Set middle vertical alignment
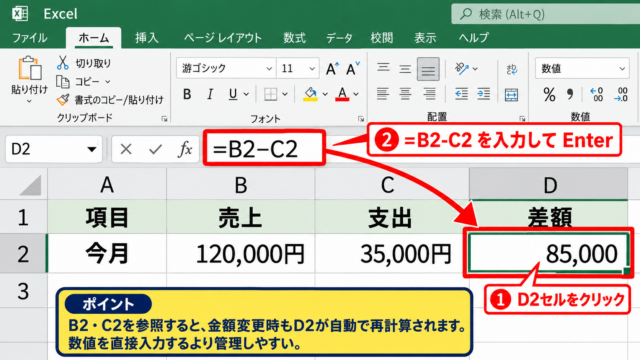Viewport: 640px width, 360px height. click(x=405, y=69)
